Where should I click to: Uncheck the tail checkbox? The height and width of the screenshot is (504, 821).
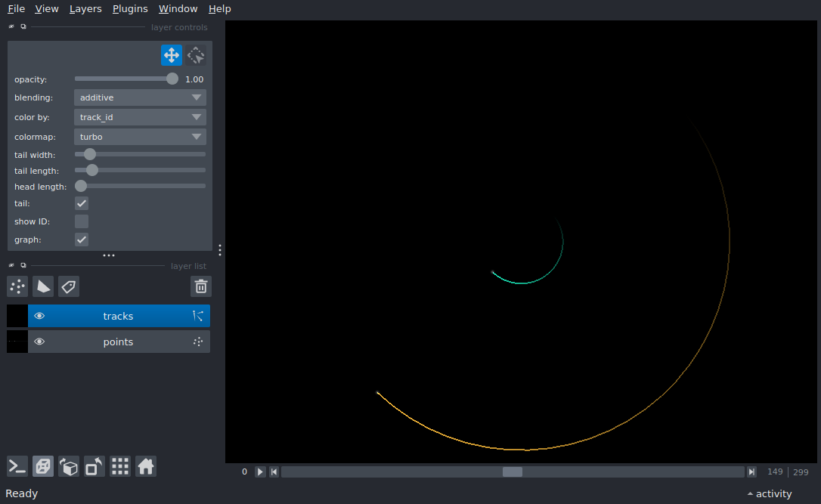[x=82, y=203]
